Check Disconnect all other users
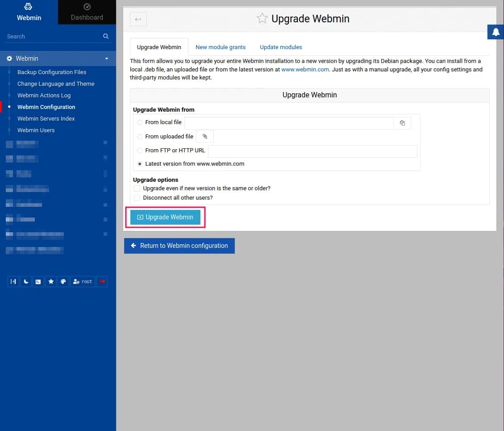This screenshot has width=504, height=431. (x=137, y=197)
